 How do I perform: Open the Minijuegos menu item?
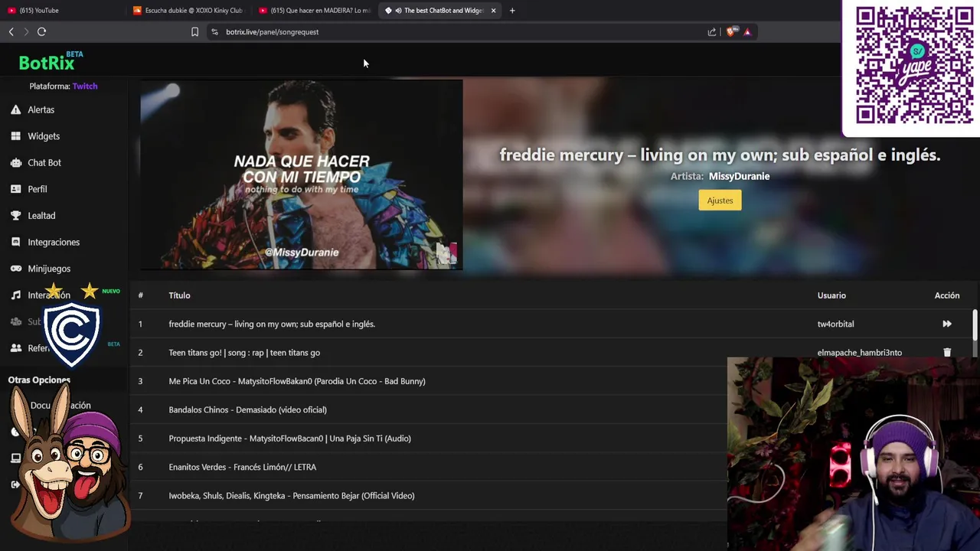pos(49,269)
